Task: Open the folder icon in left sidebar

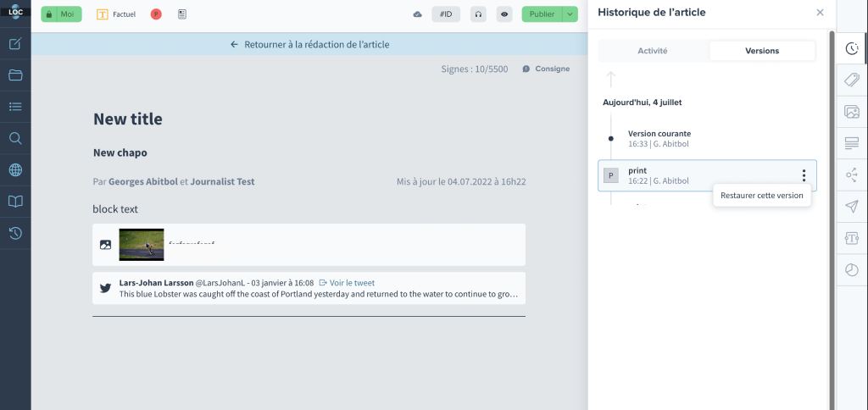Action: 15,75
